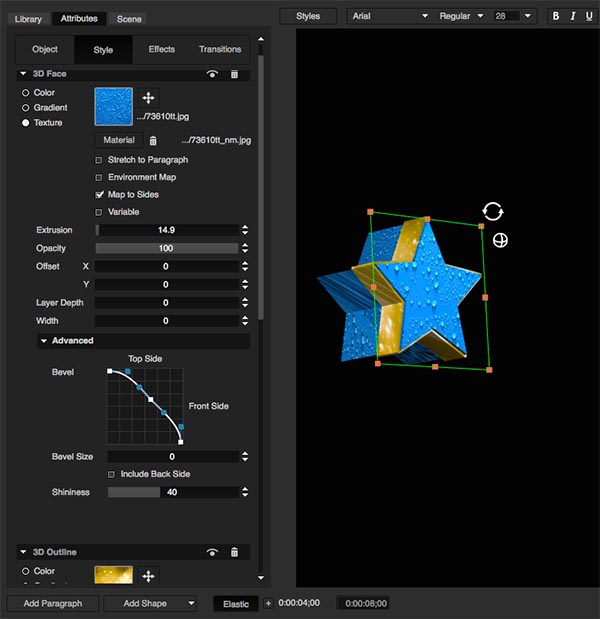
Task: Delete the material using trash icon
Action: [153, 141]
